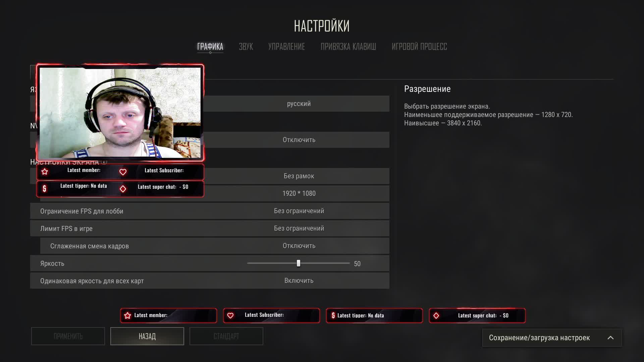Toggle the NVIDIA option showing Отключить

click(299, 140)
